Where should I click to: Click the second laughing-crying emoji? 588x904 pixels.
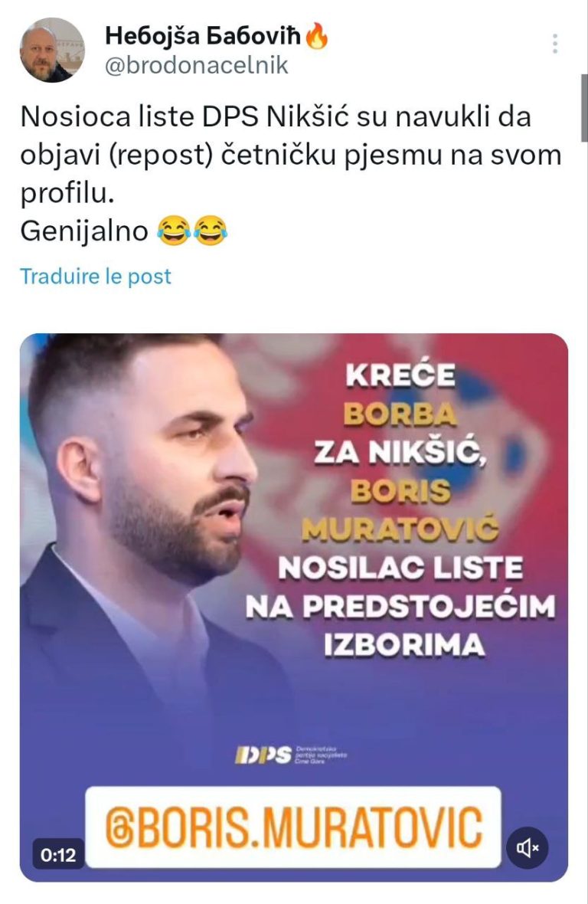(211, 231)
